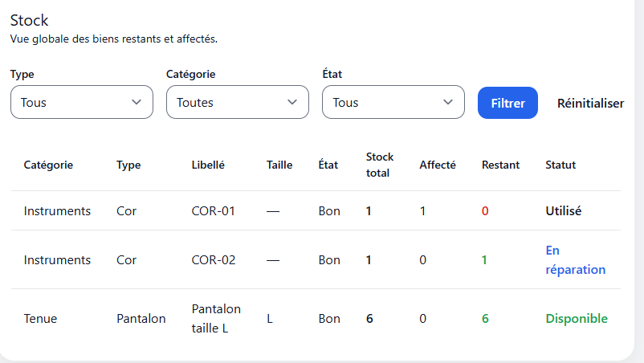This screenshot has width=644, height=363.
Task: Select the COR-02 label cell
Action: 214,260
